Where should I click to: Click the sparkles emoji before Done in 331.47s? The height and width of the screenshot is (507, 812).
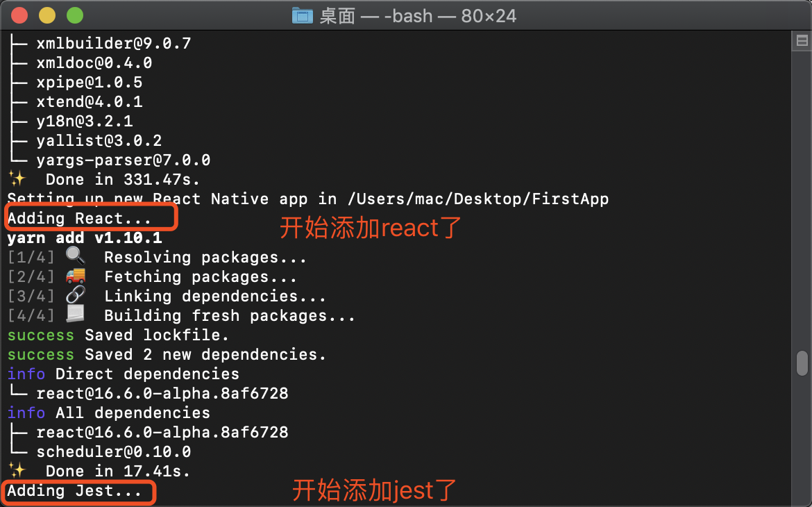pyautogui.click(x=17, y=179)
